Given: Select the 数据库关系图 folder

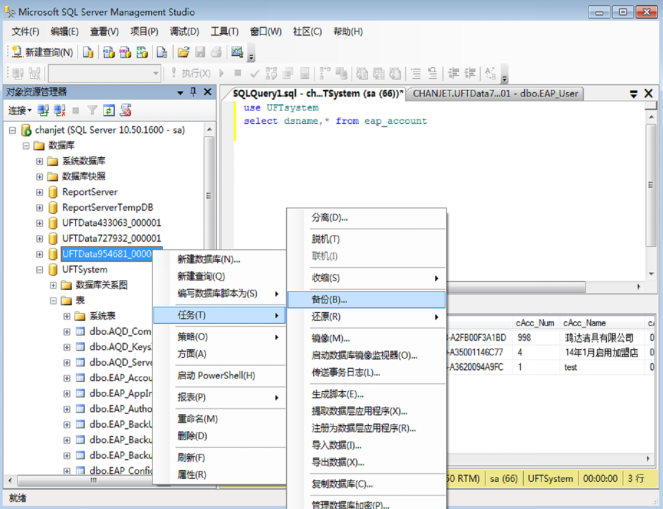Looking at the screenshot, I should [x=101, y=285].
